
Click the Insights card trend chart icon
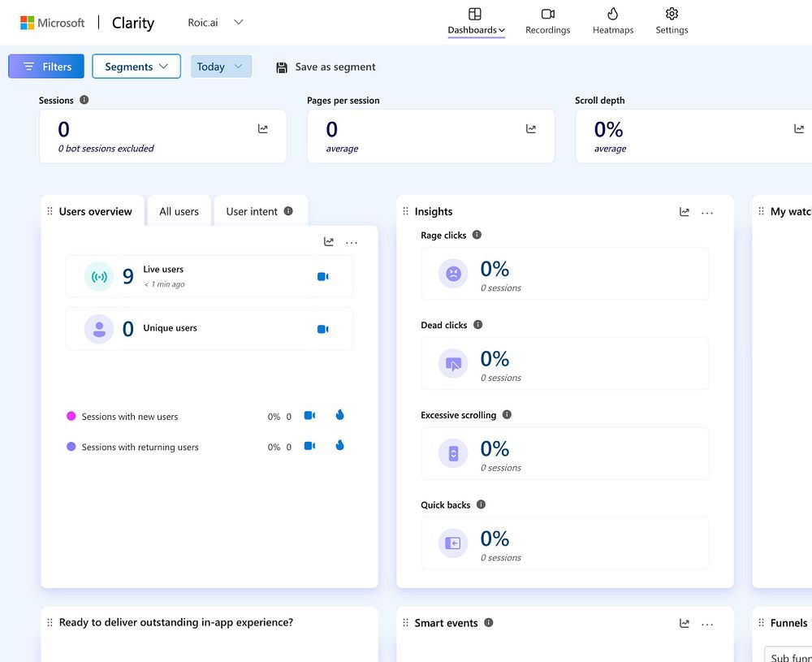[x=685, y=212]
